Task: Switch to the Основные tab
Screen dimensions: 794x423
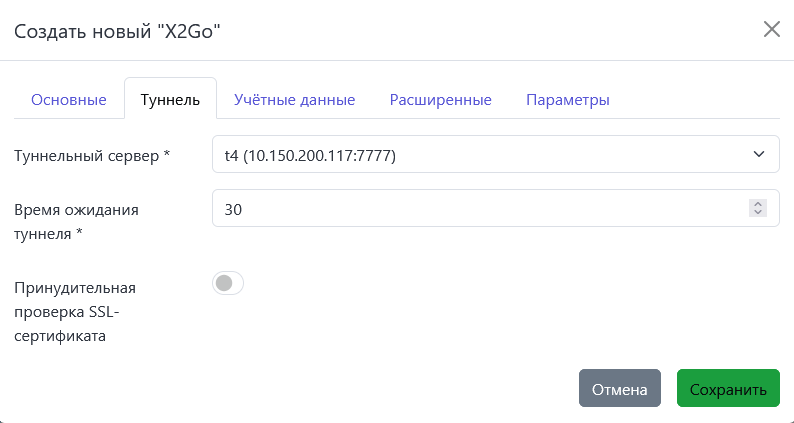Action: pos(69,100)
